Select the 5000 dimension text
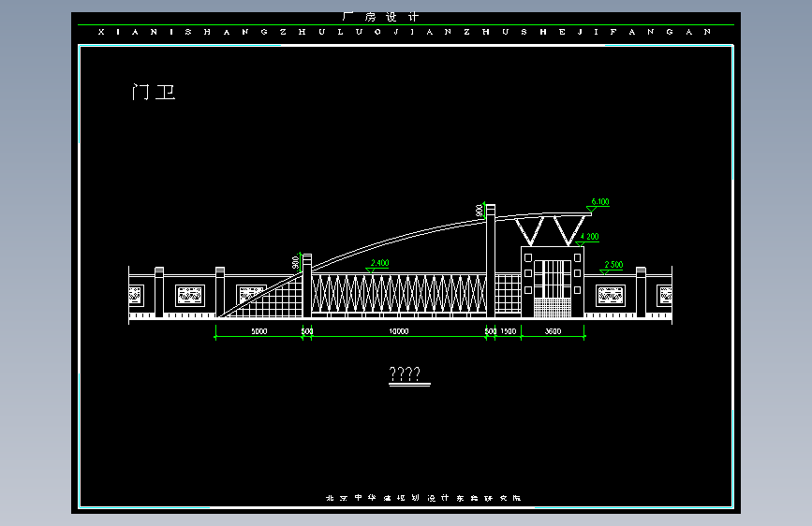Screen dimensions: 812x526 point(258,331)
